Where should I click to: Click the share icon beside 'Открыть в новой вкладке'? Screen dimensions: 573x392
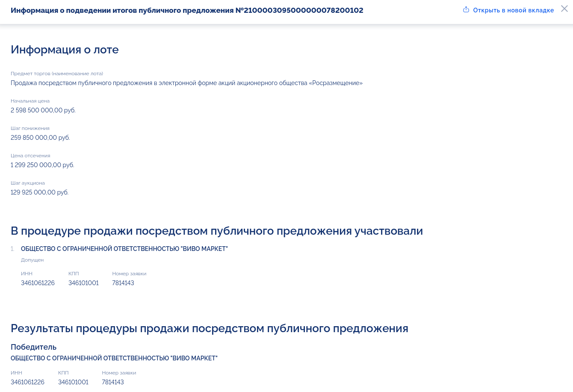(466, 9)
